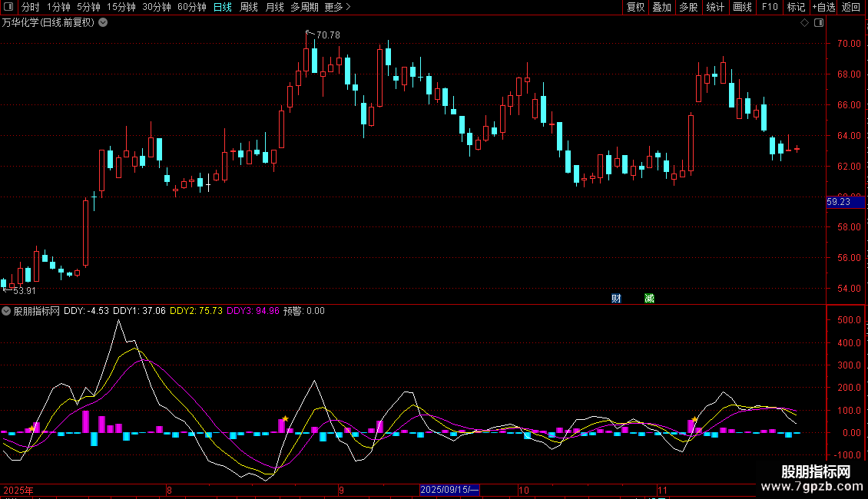Click the diamond icon near the price axis

(x=804, y=23)
